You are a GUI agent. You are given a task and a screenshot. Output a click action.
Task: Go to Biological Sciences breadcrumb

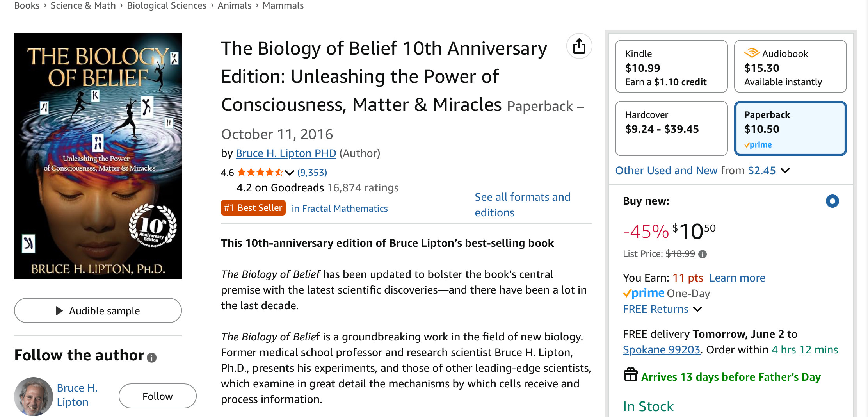(x=167, y=5)
